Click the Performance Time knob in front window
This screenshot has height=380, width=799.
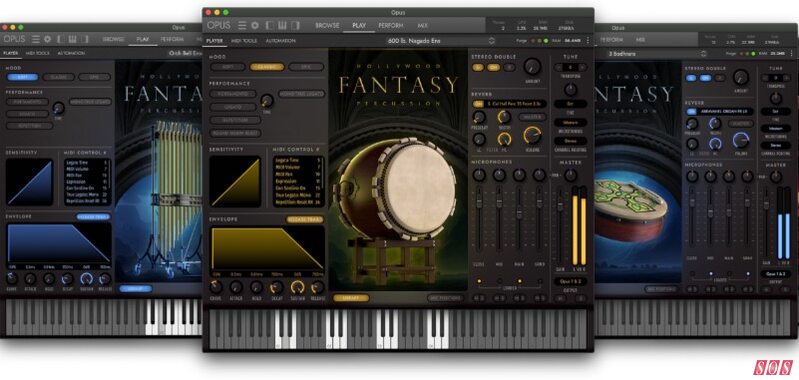[267, 100]
